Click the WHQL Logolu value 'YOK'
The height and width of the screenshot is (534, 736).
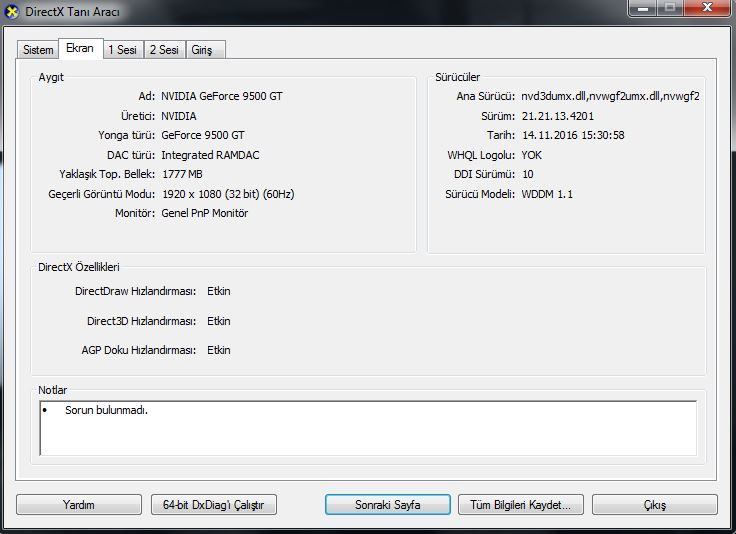pos(531,155)
